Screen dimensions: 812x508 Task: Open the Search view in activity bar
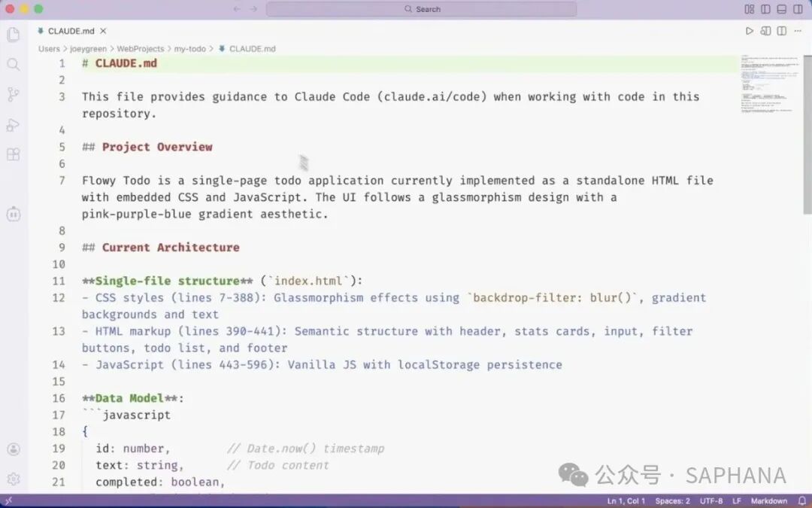tap(14, 64)
